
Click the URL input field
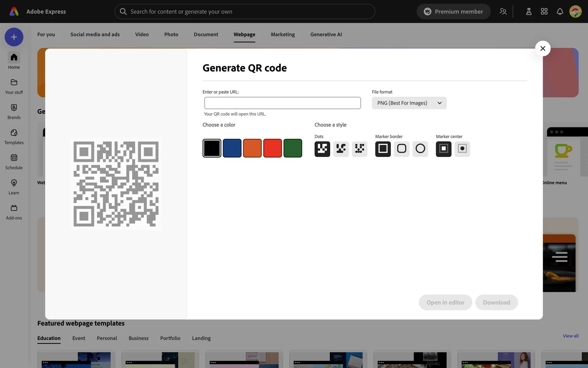point(282,103)
